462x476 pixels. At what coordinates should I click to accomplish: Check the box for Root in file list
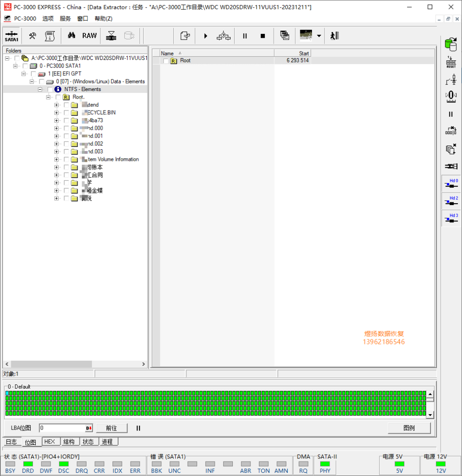(165, 61)
